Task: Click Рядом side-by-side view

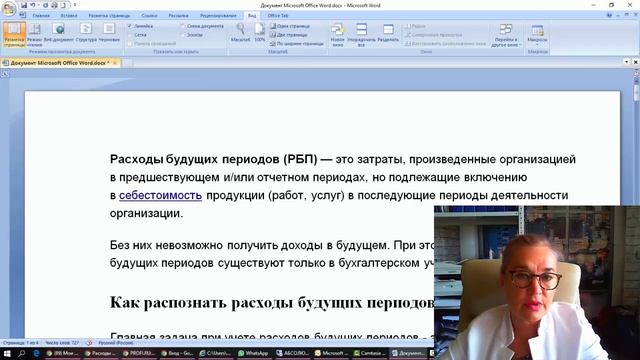Action: (x=415, y=26)
